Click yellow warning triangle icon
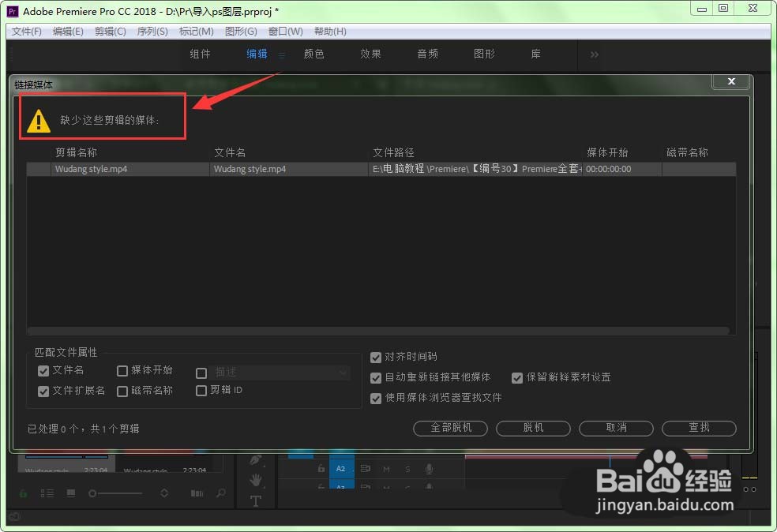 tap(38, 121)
